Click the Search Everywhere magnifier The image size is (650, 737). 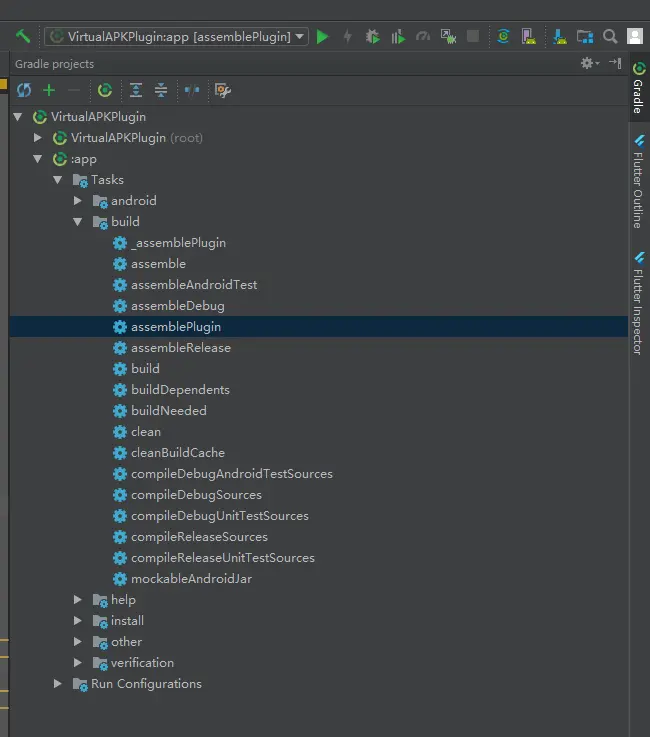[610, 37]
